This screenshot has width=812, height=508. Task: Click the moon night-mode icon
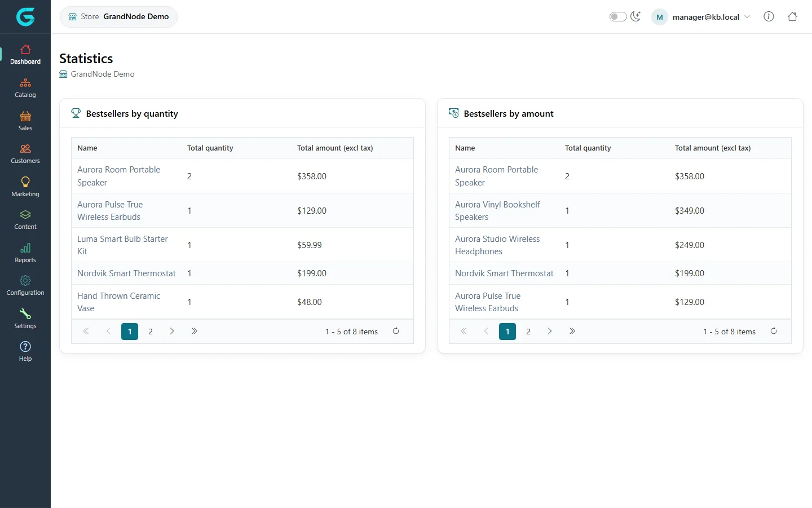pyautogui.click(x=636, y=16)
